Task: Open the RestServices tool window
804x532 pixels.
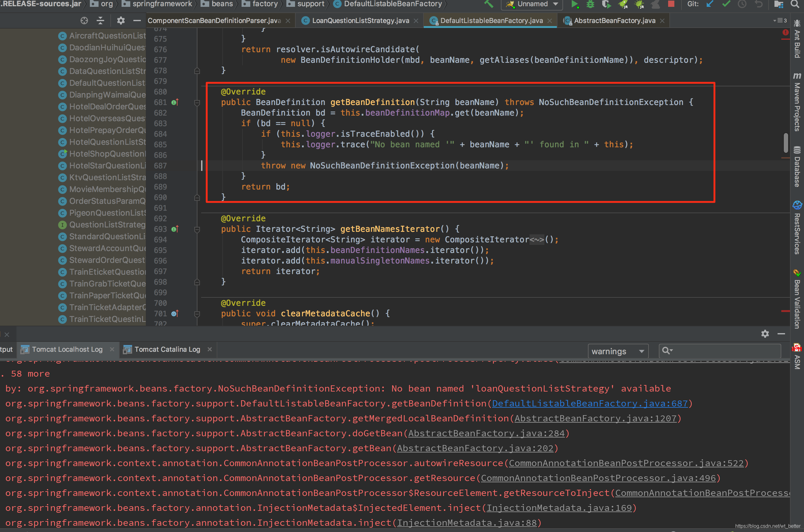Action: [797, 228]
